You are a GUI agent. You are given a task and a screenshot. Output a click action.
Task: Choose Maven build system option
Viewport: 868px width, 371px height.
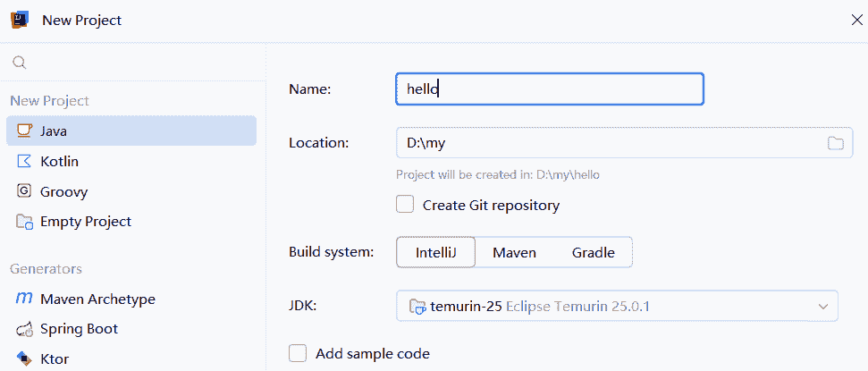click(x=514, y=252)
